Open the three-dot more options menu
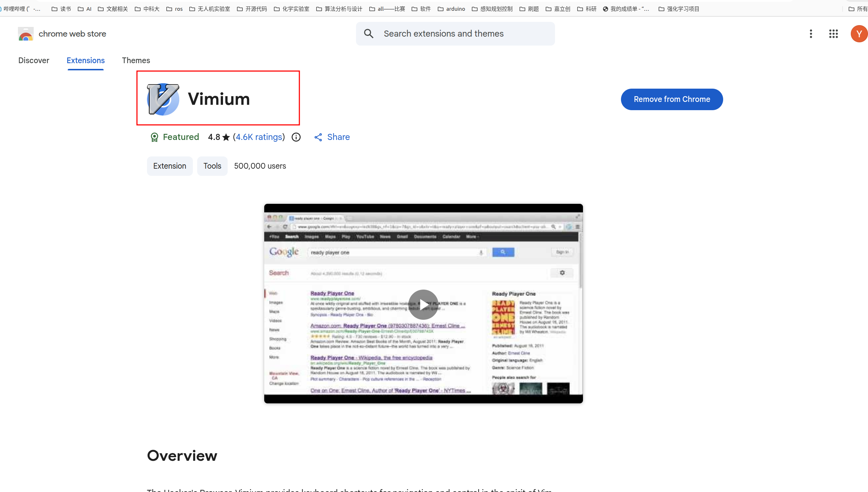868x492 pixels. (811, 34)
